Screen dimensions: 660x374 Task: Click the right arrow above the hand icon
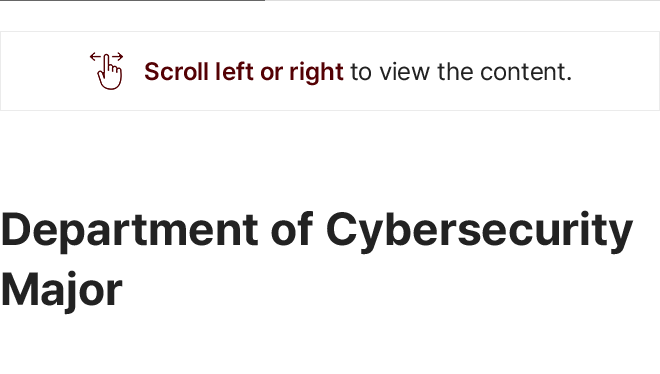pyautogui.click(x=117, y=56)
